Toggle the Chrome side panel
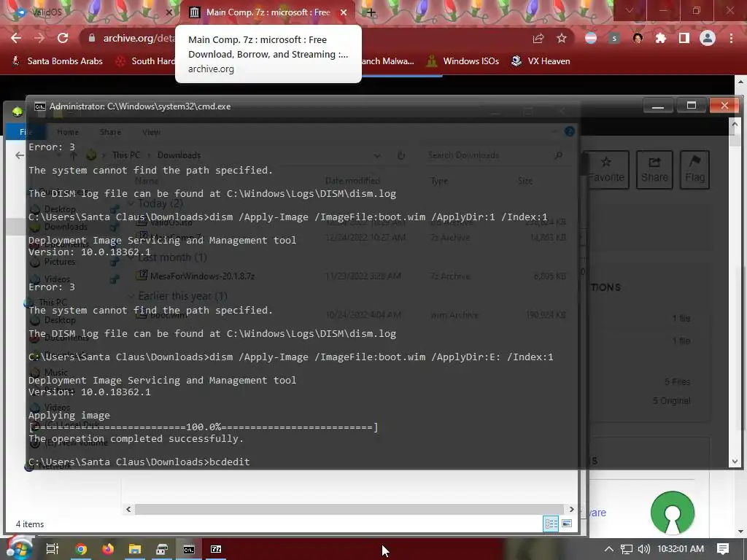Viewport: 747px width, 560px height. [684, 39]
